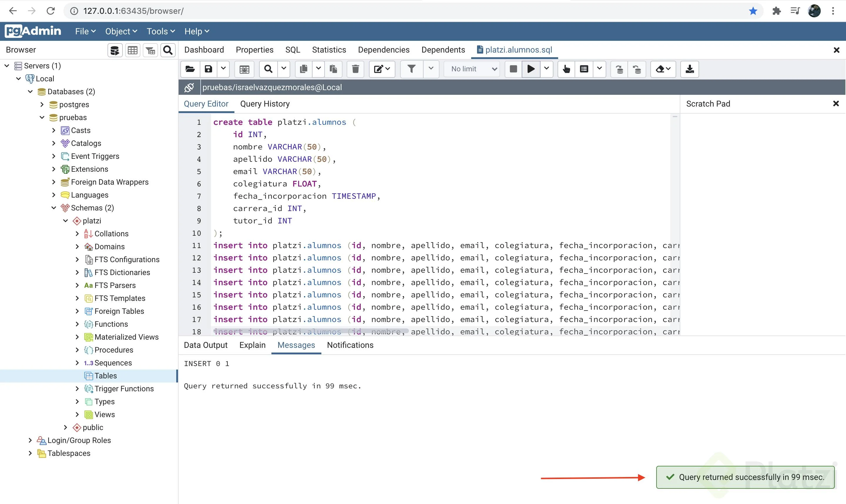Click the Execute query play button

pyautogui.click(x=530, y=69)
